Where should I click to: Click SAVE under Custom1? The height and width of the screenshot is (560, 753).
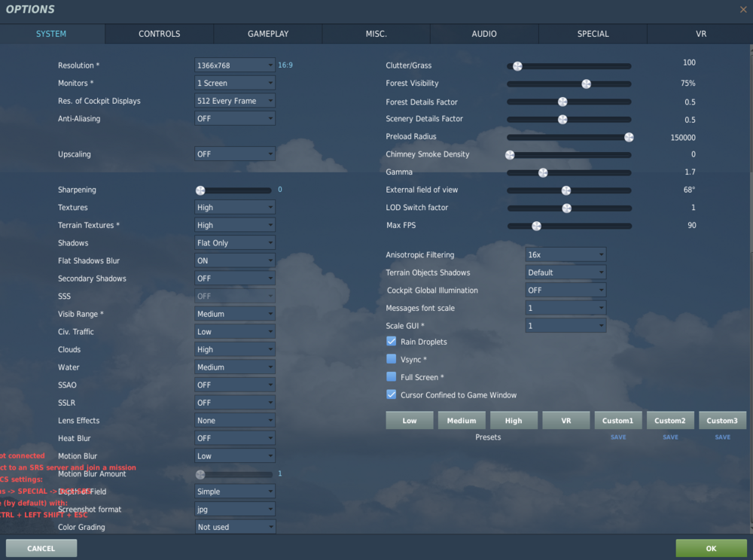618,437
